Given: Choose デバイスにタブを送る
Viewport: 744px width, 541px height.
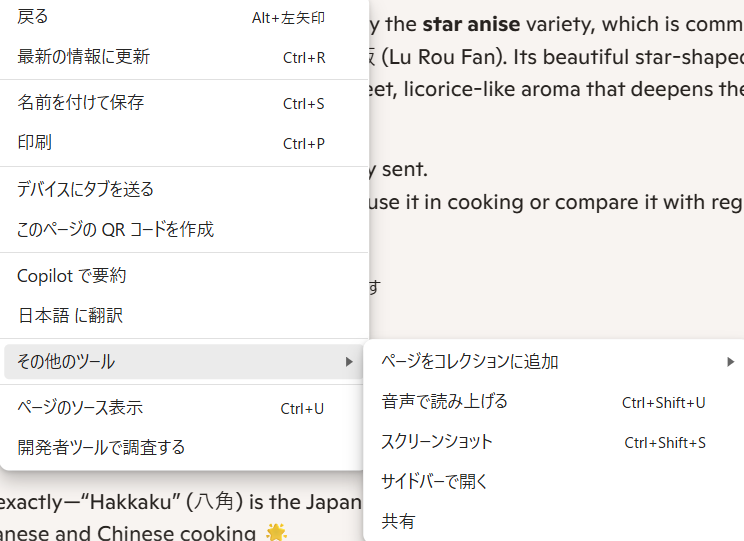Looking at the screenshot, I should (x=184, y=189).
